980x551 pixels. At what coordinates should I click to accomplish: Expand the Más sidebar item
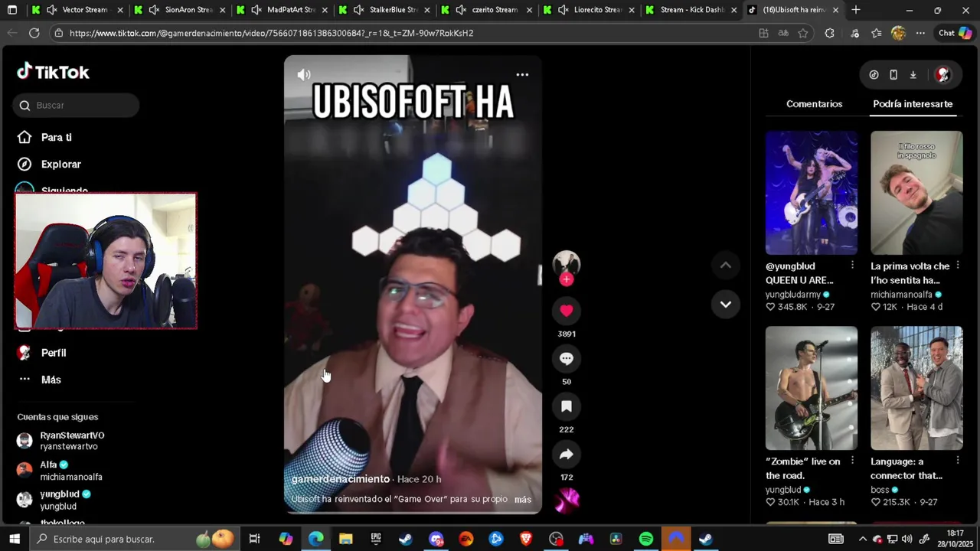pyautogui.click(x=51, y=380)
